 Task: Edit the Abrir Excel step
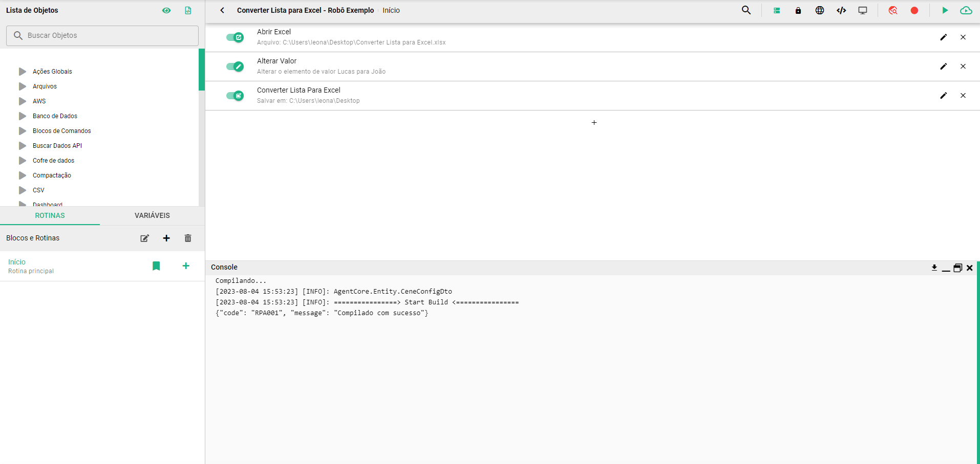pyautogui.click(x=943, y=37)
